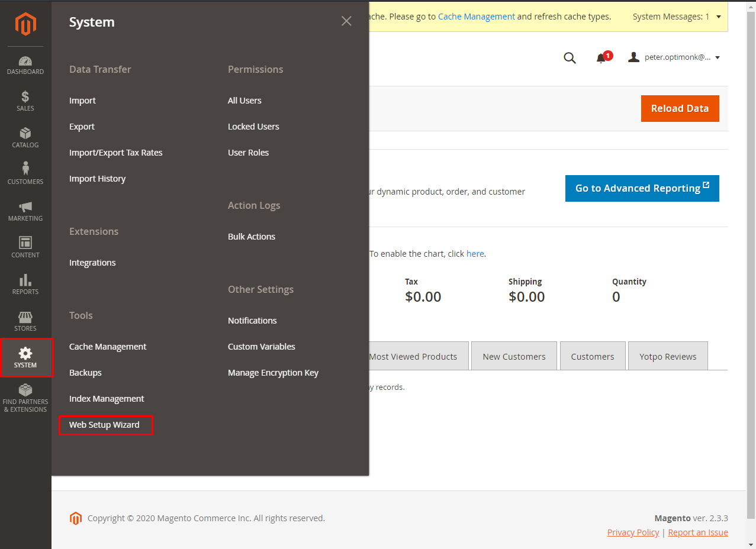Open the Customers sidebar menu
Screen dimensions: 756x549
click(25, 175)
